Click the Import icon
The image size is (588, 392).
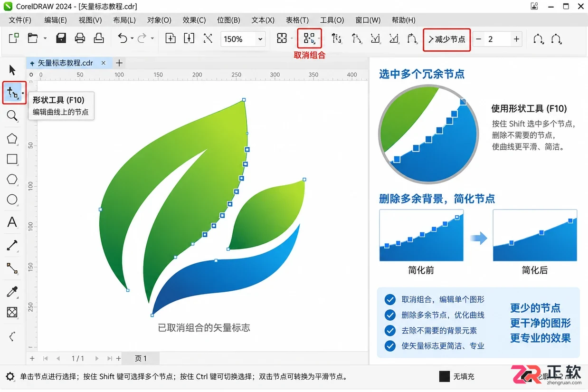[x=171, y=38]
